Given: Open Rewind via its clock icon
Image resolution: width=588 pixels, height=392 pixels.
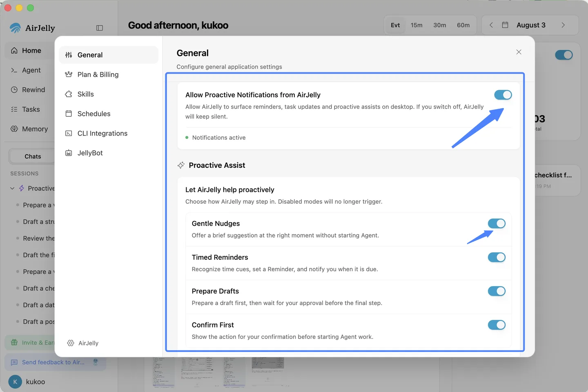Looking at the screenshot, I should [14, 90].
